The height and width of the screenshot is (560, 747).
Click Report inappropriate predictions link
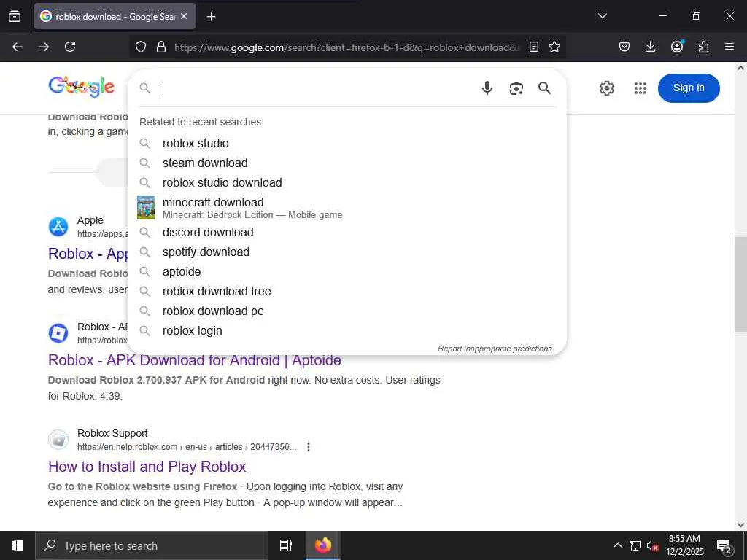click(495, 349)
